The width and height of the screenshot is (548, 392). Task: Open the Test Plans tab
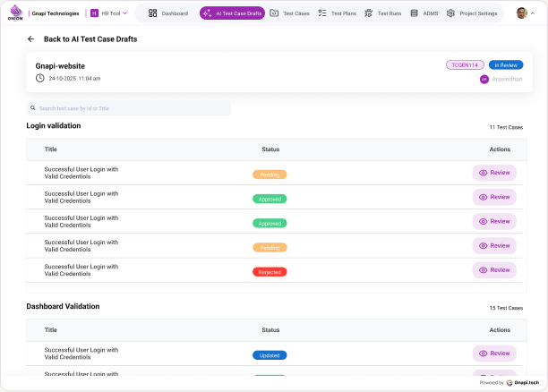point(338,13)
